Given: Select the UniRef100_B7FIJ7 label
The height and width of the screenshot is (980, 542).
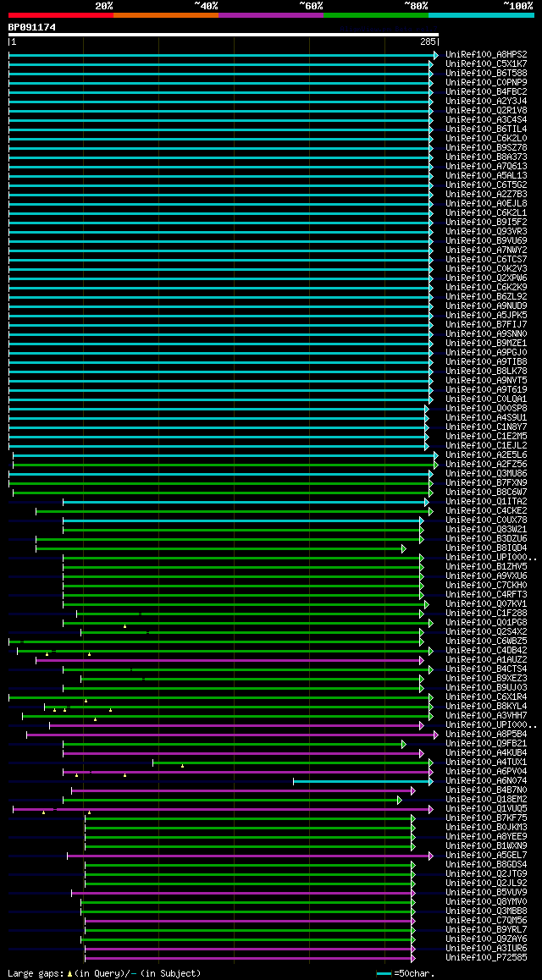Looking at the screenshot, I should [x=486, y=324].
